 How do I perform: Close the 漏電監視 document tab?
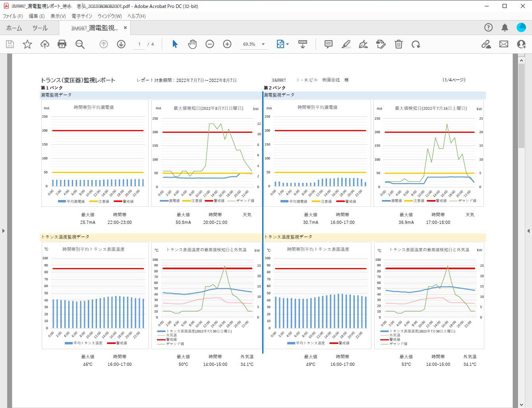(125, 28)
